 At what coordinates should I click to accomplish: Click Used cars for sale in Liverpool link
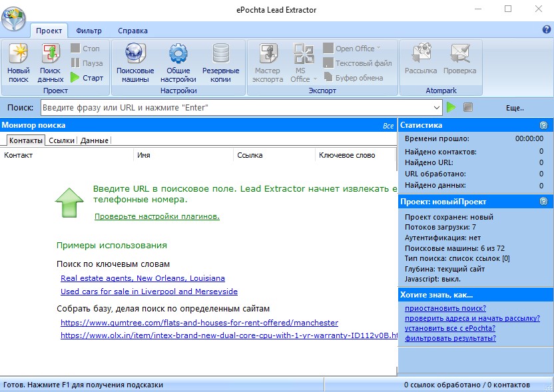pyautogui.click(x=149, y=292)
